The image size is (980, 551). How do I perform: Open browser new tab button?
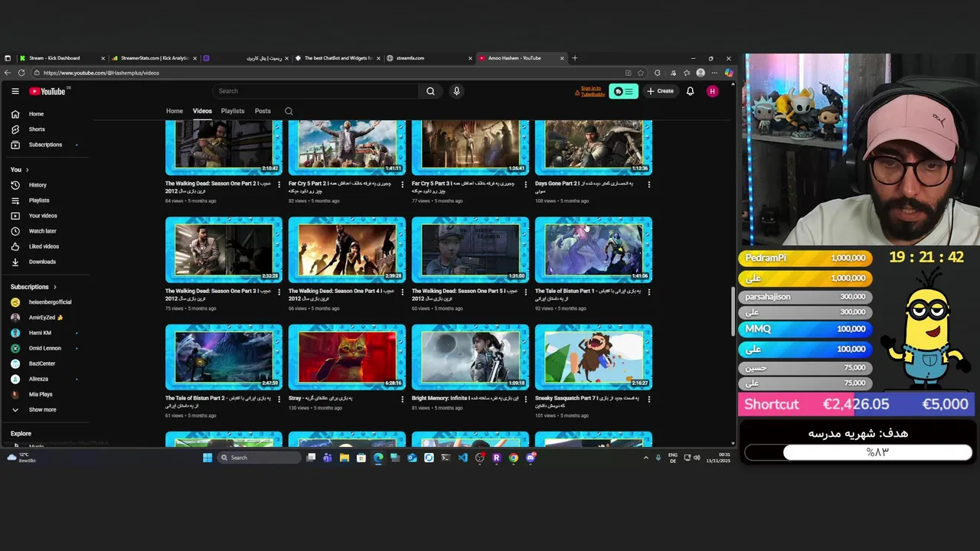[x=575, y=58]
